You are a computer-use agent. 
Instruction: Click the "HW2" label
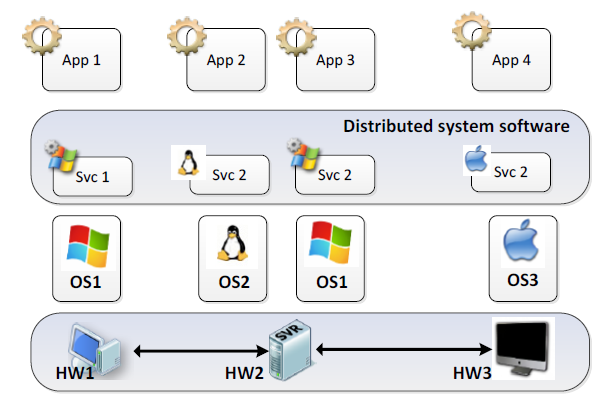click(x=244, y=373)
